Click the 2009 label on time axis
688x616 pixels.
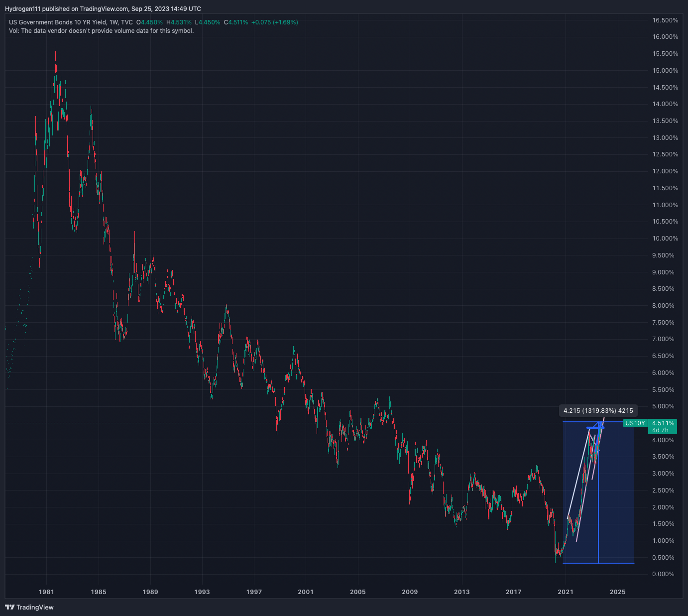[410, 592]
